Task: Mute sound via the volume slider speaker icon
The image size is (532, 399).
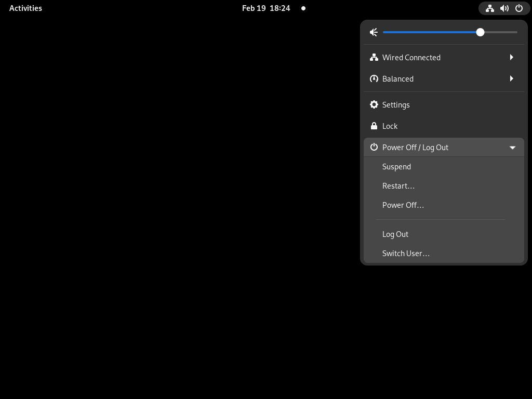Action: point(374,32)
